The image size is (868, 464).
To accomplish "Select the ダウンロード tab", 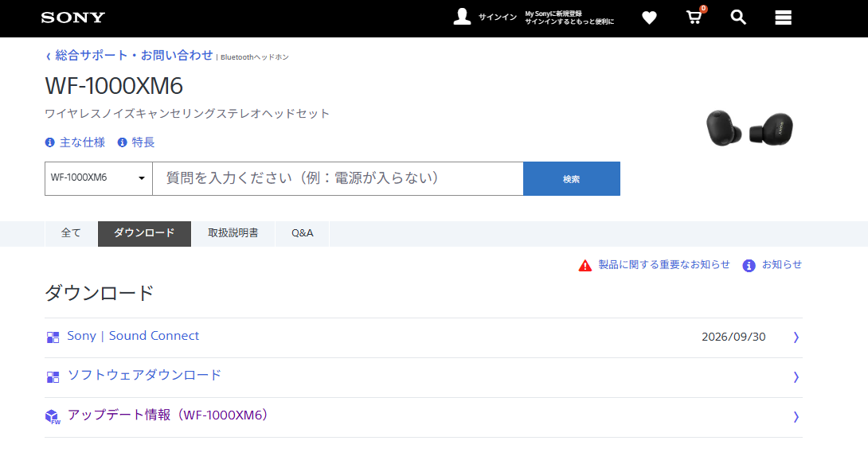I will click(x=144, y=233).
